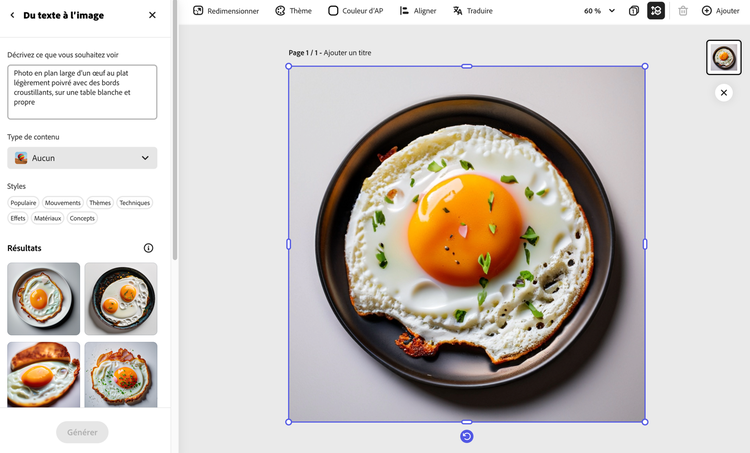Select the Matériaux style chip
750x453 pixels.
[47, 218]
